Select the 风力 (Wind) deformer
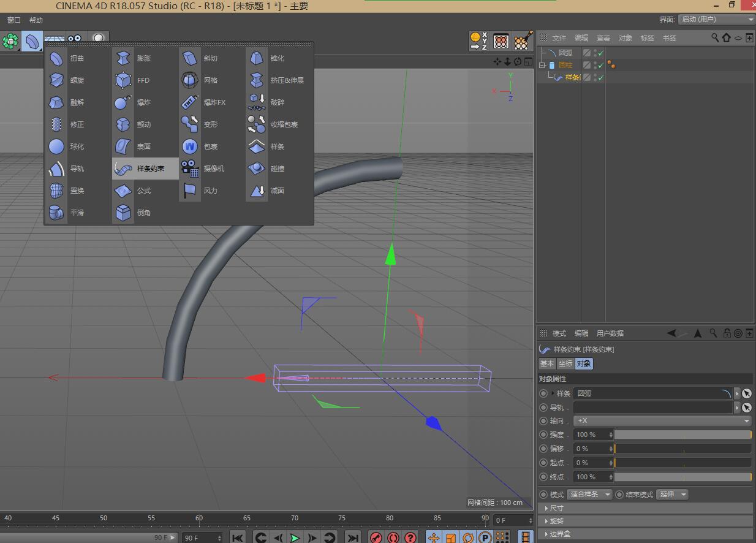This screenshot has width=756, height=543. coord(190,191)
